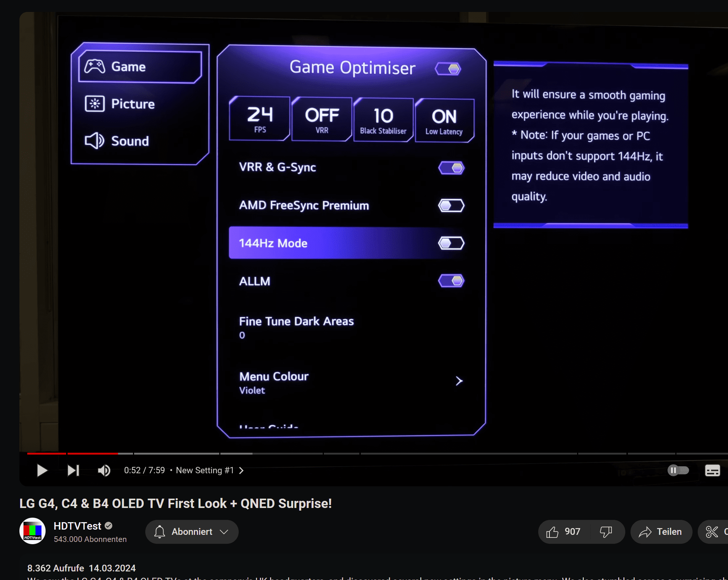Share the video via Teilen
The height and width of the screenshot is (580, 728).
click(x=661, y=532)
